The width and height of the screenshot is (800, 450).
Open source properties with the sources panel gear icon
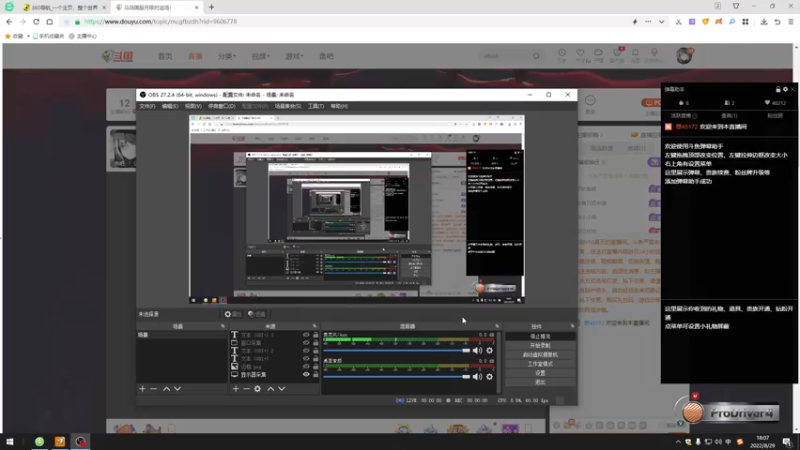tap(258, 389)
